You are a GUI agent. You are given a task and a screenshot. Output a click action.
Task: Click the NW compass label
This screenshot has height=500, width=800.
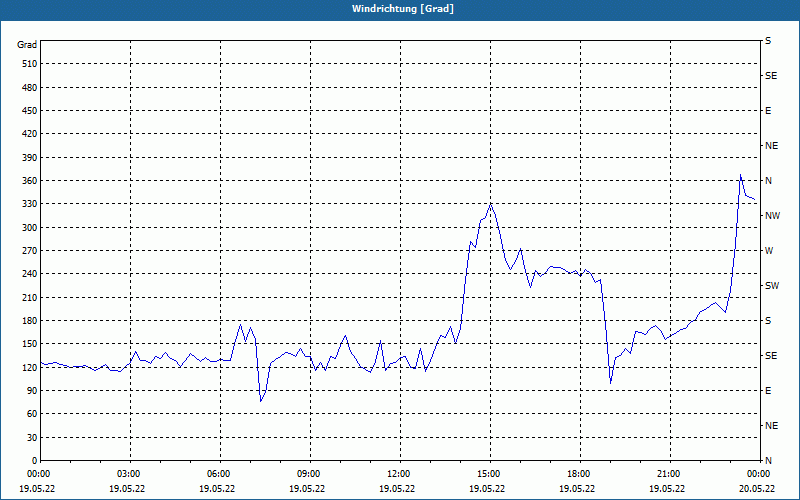tap(772, 216)
